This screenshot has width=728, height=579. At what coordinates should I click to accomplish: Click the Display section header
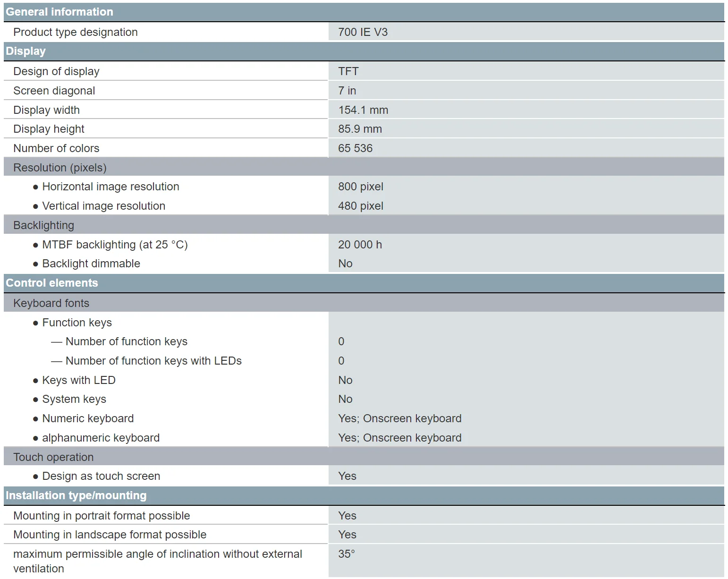coord(26,51)
